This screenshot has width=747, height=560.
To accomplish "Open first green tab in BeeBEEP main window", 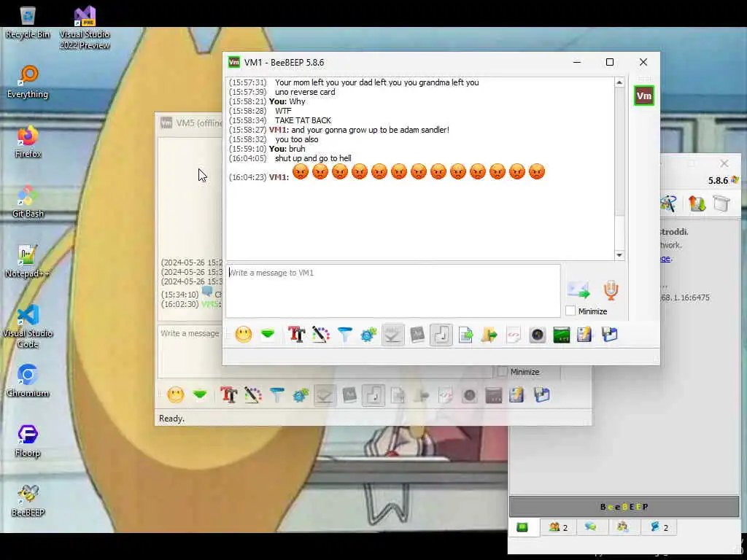I will click(x=522, y=527).
